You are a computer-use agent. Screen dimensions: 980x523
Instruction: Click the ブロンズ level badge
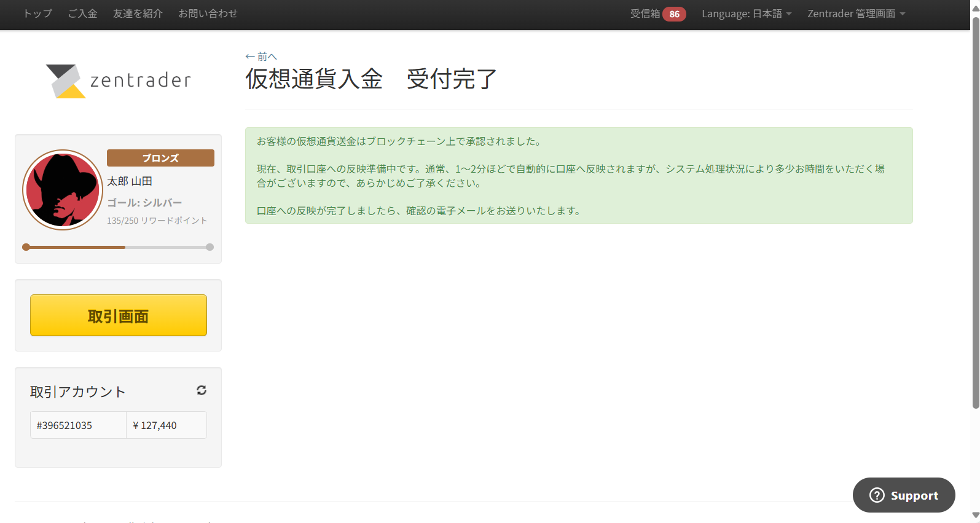(160, 158)
